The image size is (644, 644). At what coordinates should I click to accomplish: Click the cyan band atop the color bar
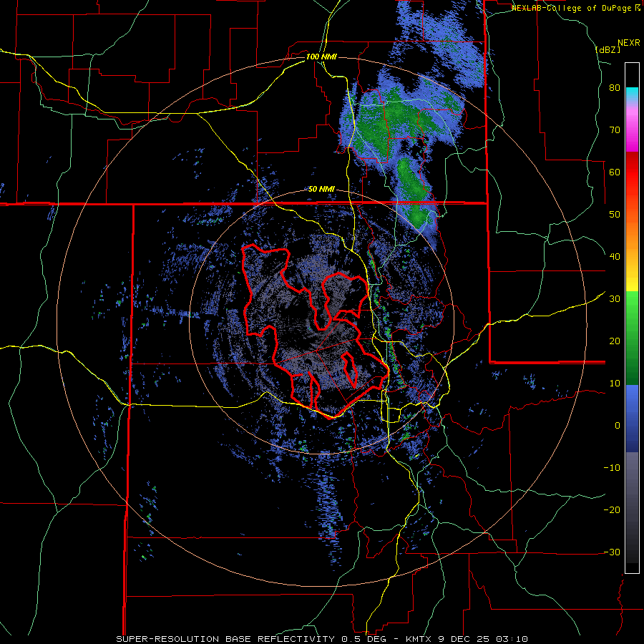tap(632, 94)
